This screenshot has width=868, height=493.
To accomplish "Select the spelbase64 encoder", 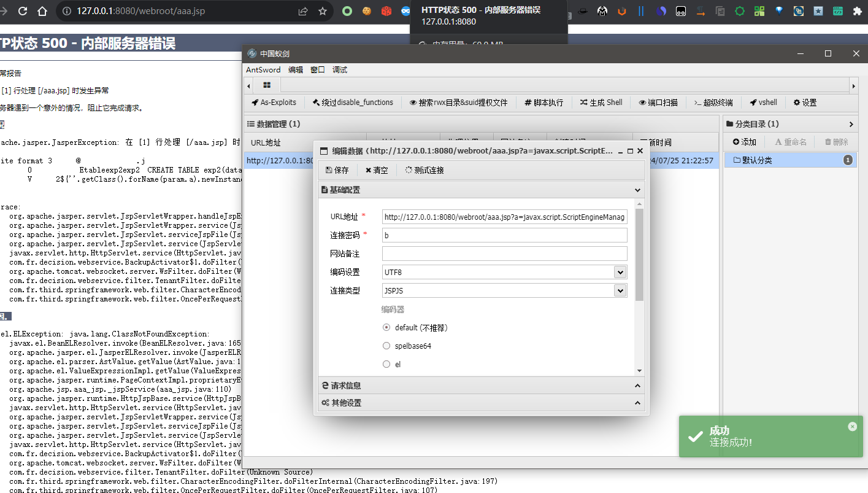I will coord(386,346).
